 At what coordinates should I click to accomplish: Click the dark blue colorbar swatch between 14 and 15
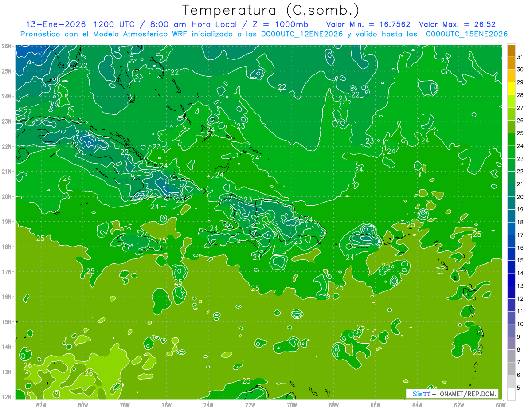[511, 266]
